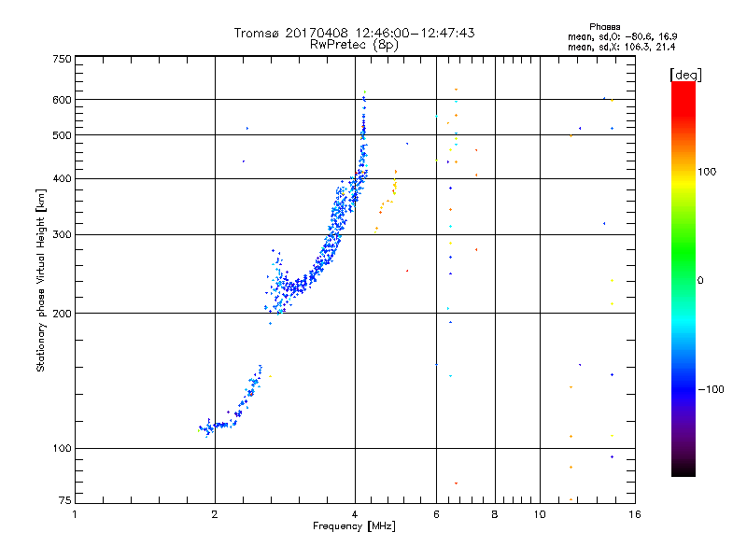Click the '[deg]' colorbar unit label

tap(685, 75)
